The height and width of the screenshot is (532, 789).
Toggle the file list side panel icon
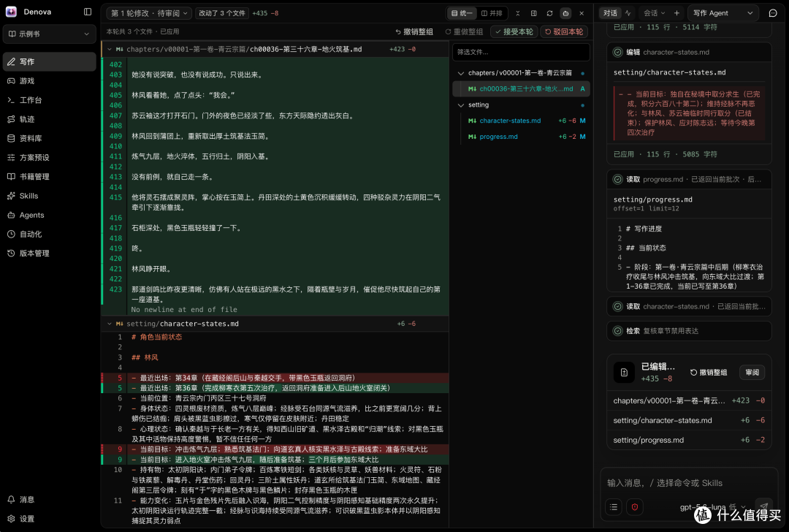coord(534,13)
